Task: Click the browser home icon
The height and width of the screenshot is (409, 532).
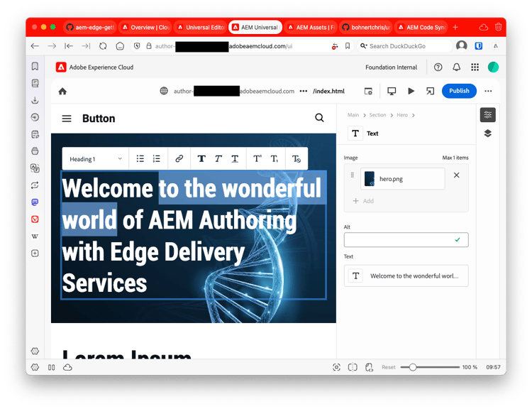Action: [x=120, y=46]
